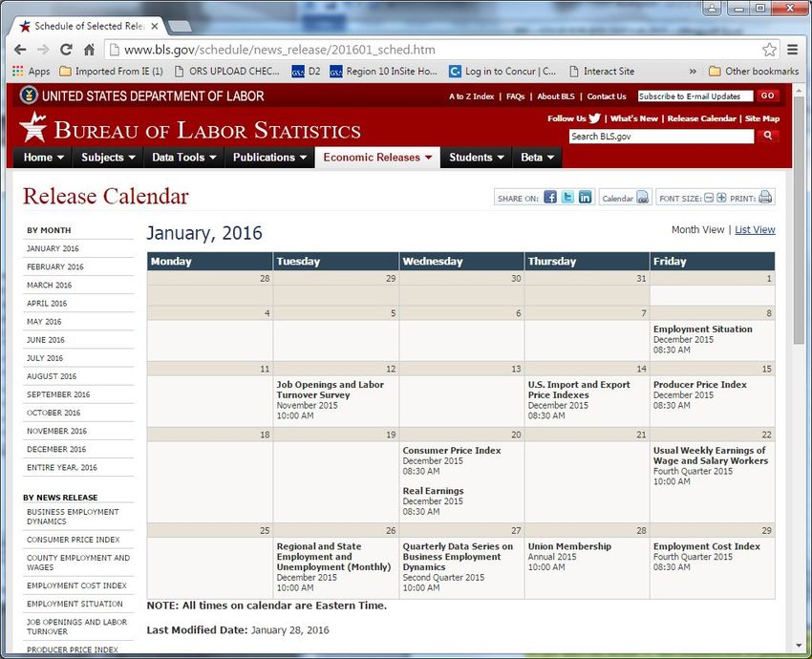The height and width of the screenshot is (659, 812).
Task: Click Subscribe to E-mail Updates field
Action: coord(694,96)
